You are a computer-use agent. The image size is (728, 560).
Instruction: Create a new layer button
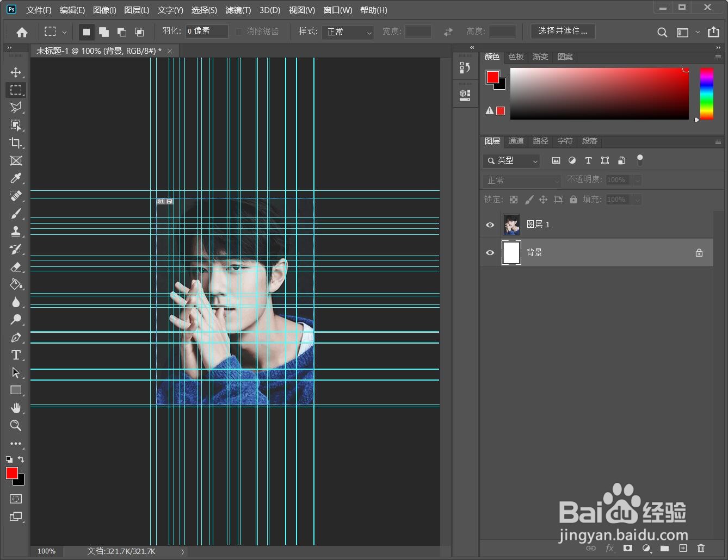coord(683,548)
